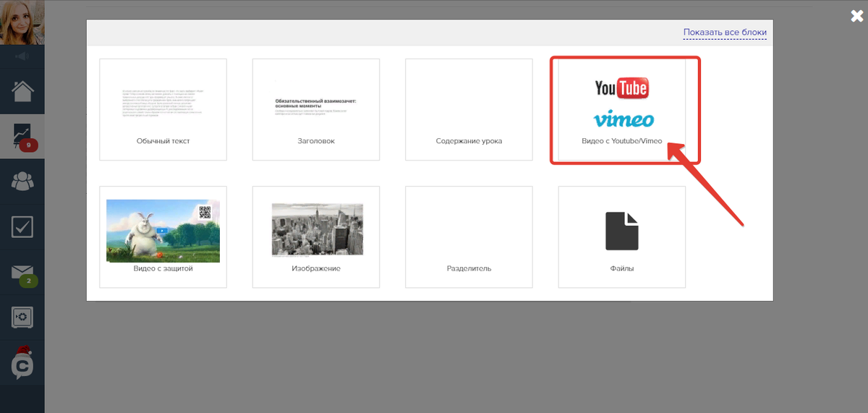The height and width of the screenshot is (413, 868).
Task: Select the Видео с защитой block
Action: pos(163,237)
